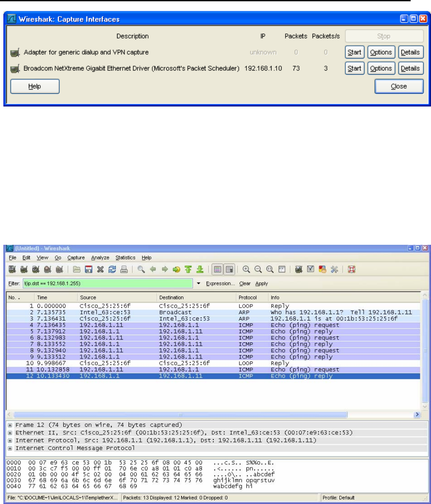Image resolution: width=431 pixels, height=504 pixels.
Task: Zoom out of packet text
Action: [x=258, y=269]
